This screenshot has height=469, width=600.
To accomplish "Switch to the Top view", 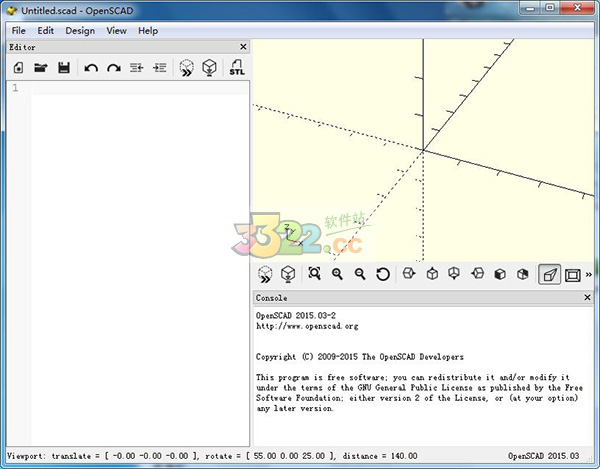I will click(432, 274).
